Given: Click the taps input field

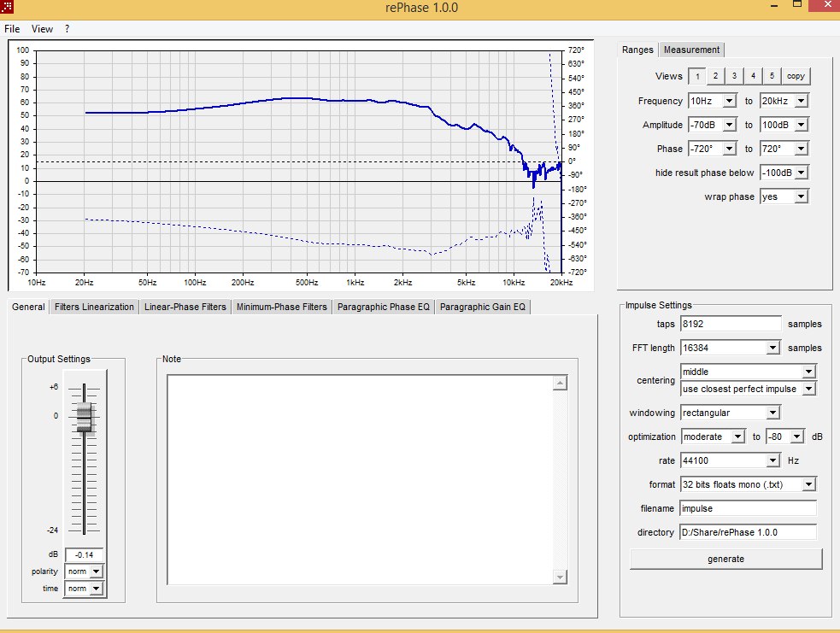Looking at the screenshot, I should pos(730,324).
